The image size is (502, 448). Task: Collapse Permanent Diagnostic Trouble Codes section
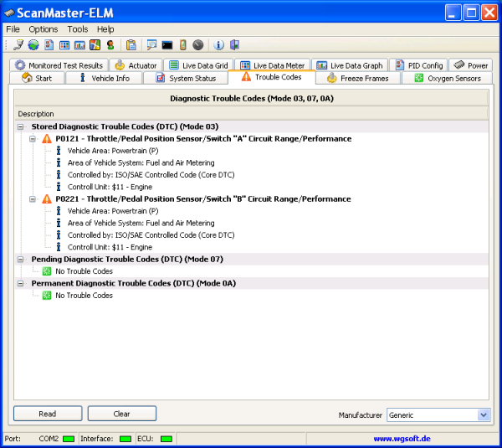[x=20, y=284]
